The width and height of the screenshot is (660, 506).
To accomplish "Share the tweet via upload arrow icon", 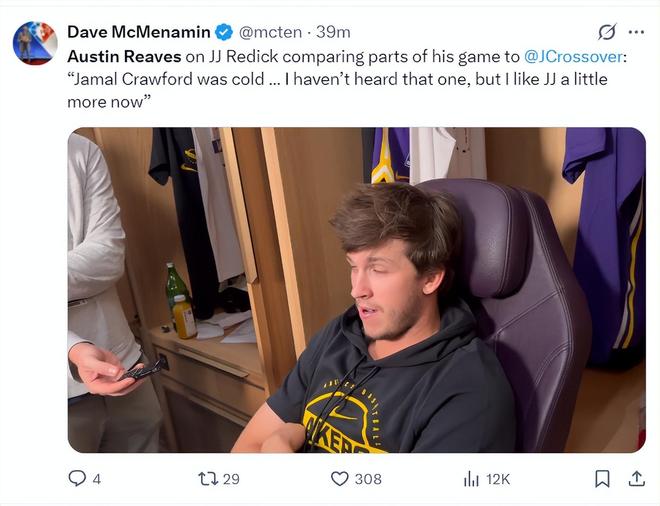I will tap(636, 479).
